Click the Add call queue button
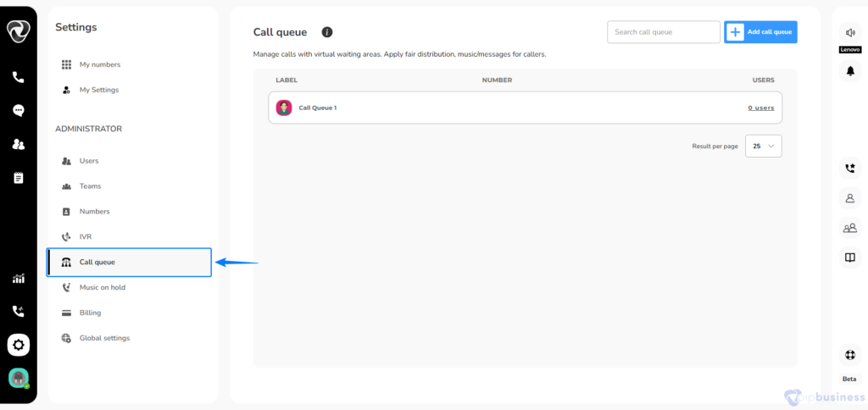 click(x=760, y=32)
